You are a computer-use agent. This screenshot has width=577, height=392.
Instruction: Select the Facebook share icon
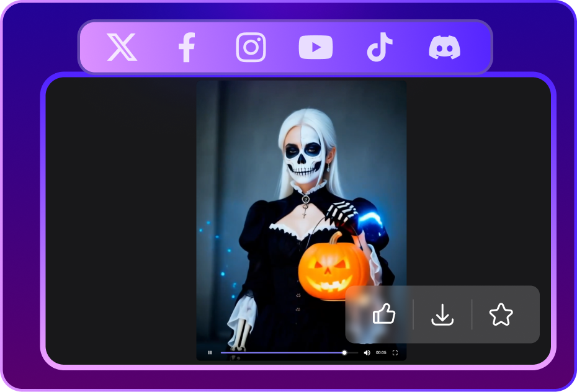186,47
